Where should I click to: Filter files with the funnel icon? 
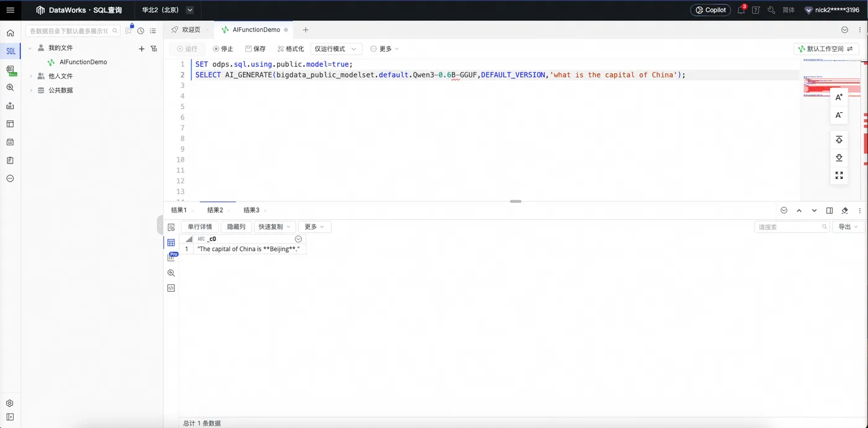coord(154,48)
